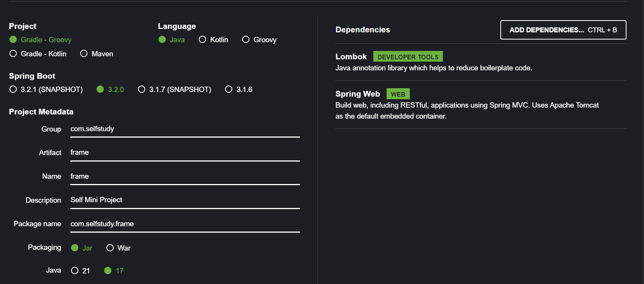
Task: Select Java language option
Action: click(171, 40)
